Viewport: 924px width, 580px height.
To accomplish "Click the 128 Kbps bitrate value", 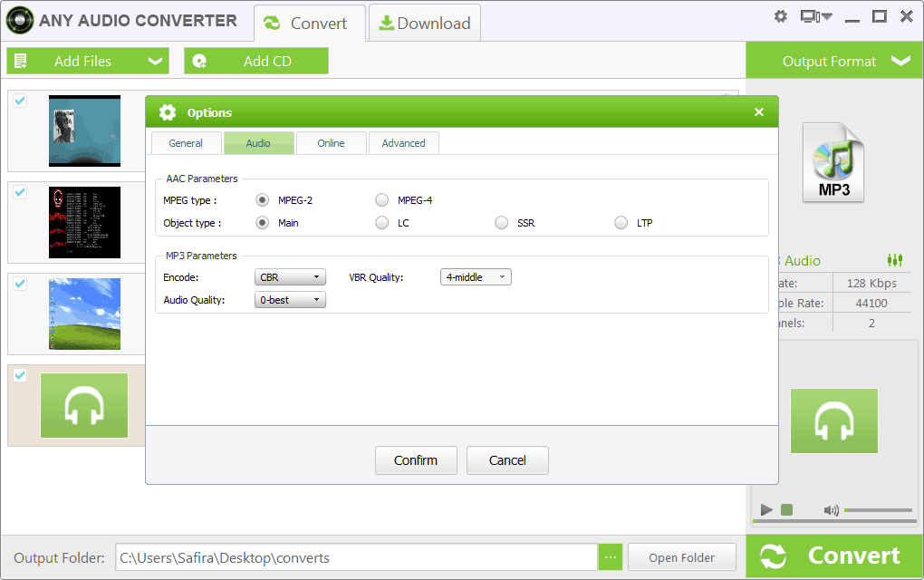I will [871, 283].
